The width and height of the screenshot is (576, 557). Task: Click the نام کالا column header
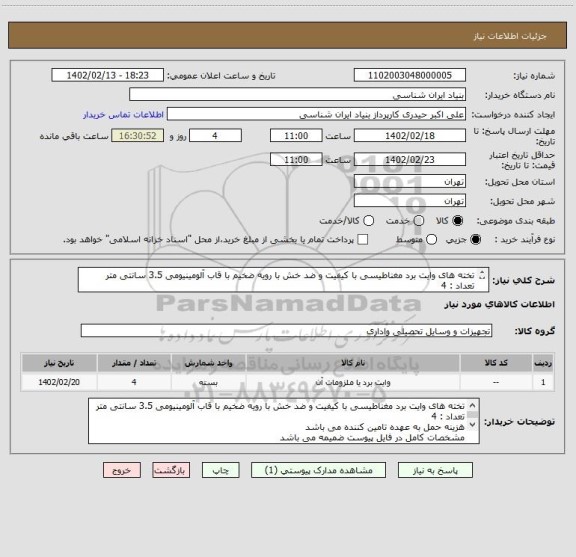[x=353, y=363]
